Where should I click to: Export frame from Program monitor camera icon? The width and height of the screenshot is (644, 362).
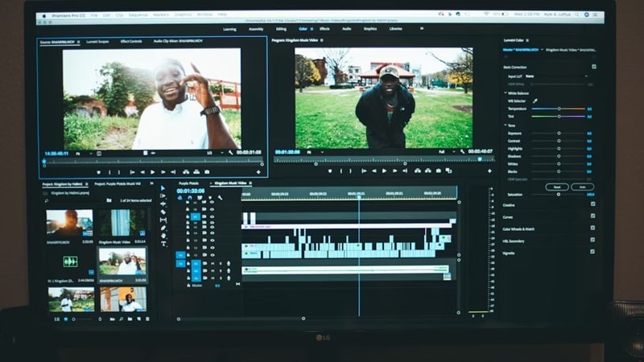438,171
